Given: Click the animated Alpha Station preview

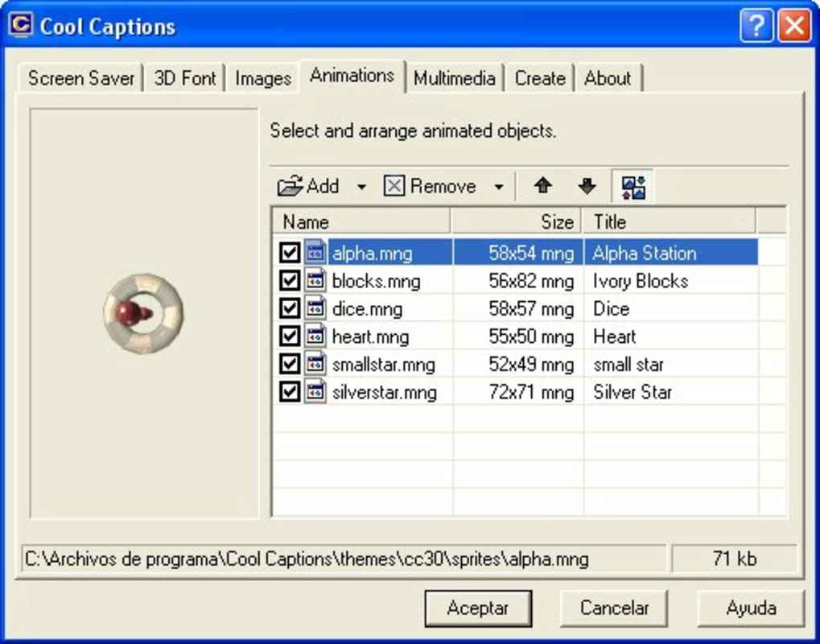Looking at the screenshot, I should point(143,313).
